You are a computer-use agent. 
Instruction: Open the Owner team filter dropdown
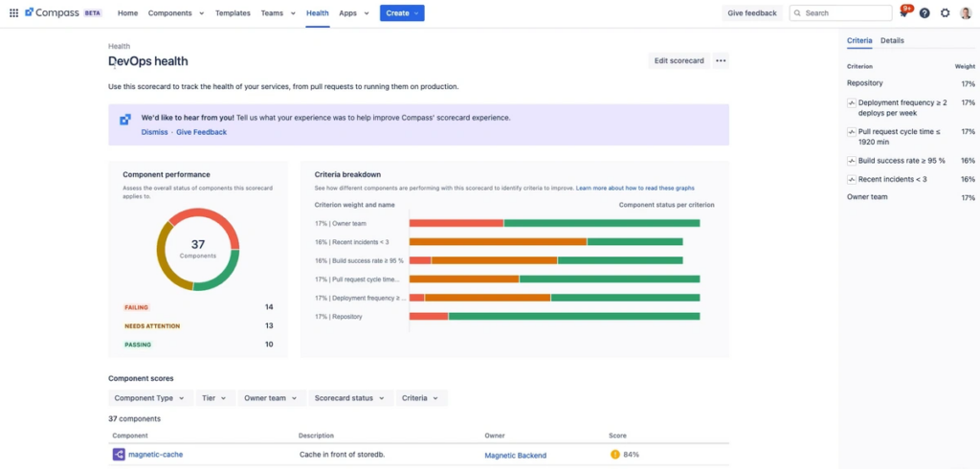(270, 398)
